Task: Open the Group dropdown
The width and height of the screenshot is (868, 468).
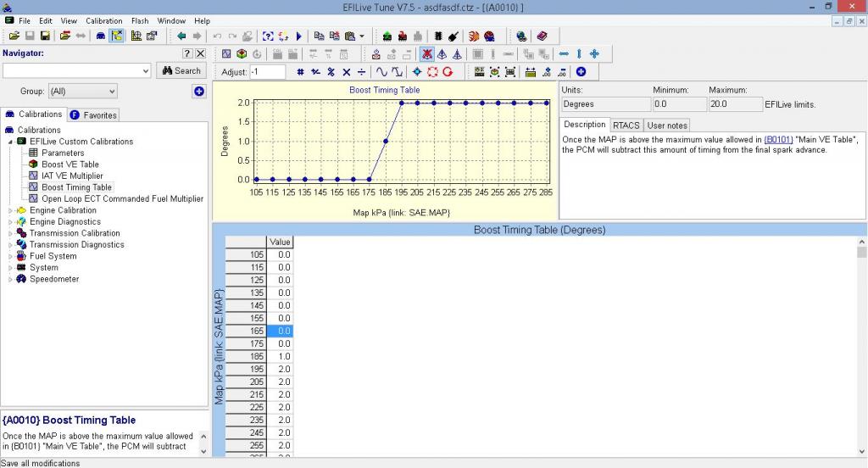Action: (x=83, y=92)
